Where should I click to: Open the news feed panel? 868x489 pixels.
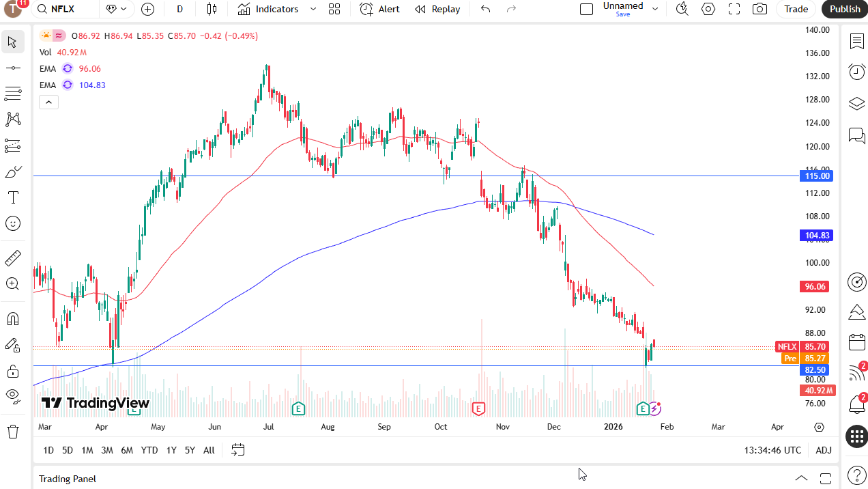coord(856,373)
